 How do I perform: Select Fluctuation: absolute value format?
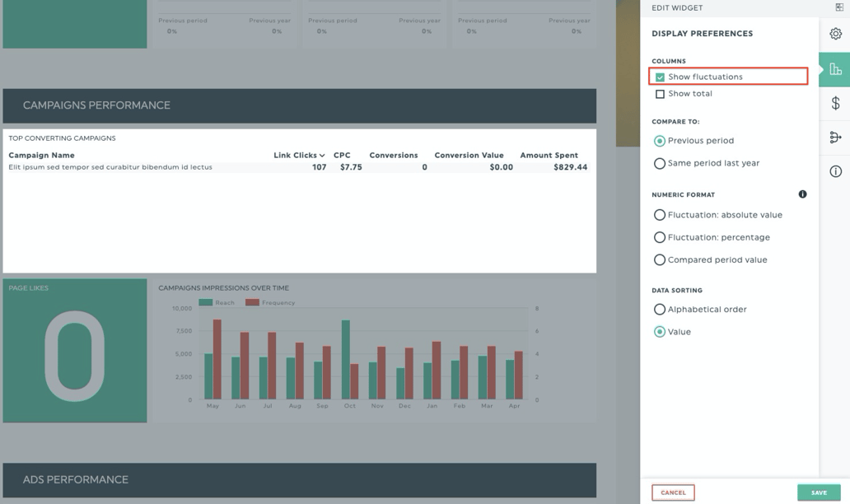pos(660,215)
